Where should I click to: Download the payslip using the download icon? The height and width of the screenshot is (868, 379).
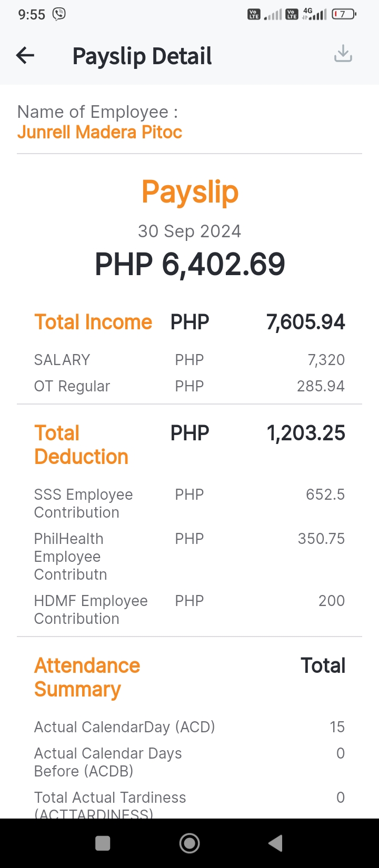[343, 54]
